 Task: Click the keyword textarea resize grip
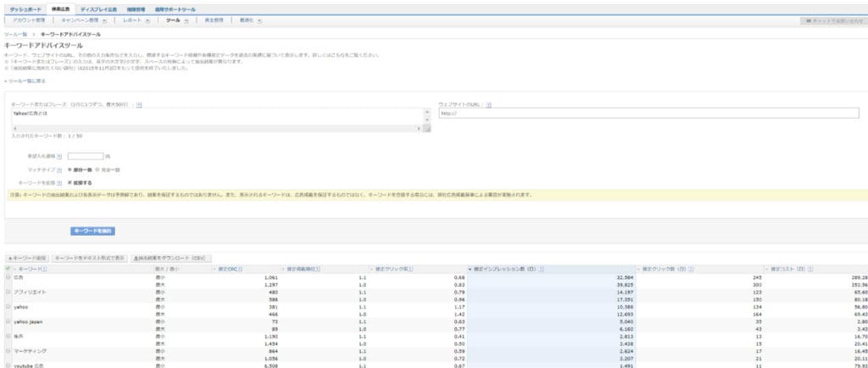pos(427,128)
